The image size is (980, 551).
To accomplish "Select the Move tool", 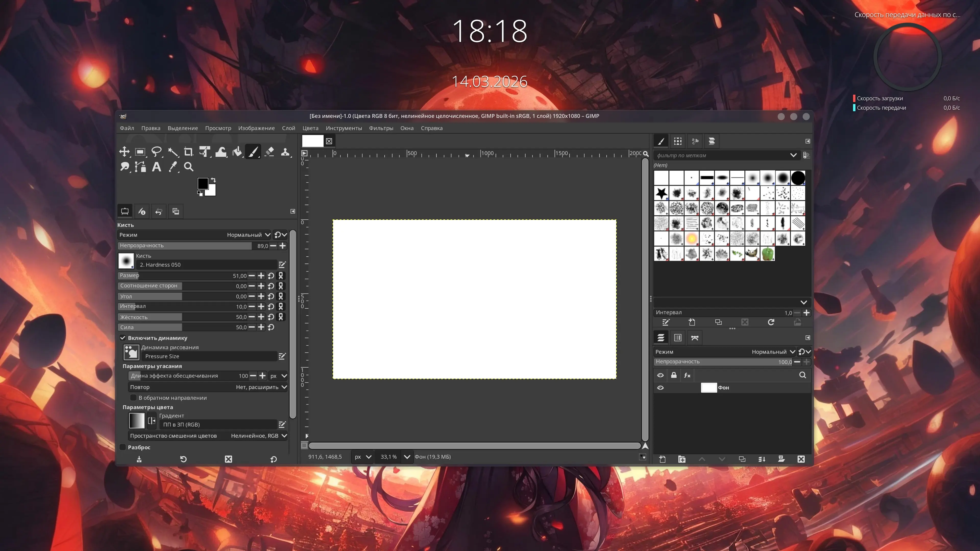I will coord(124,152).
